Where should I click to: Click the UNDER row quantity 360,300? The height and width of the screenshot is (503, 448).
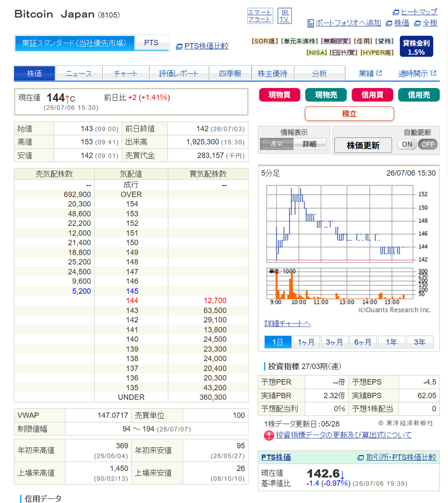[x=213, y=397]
